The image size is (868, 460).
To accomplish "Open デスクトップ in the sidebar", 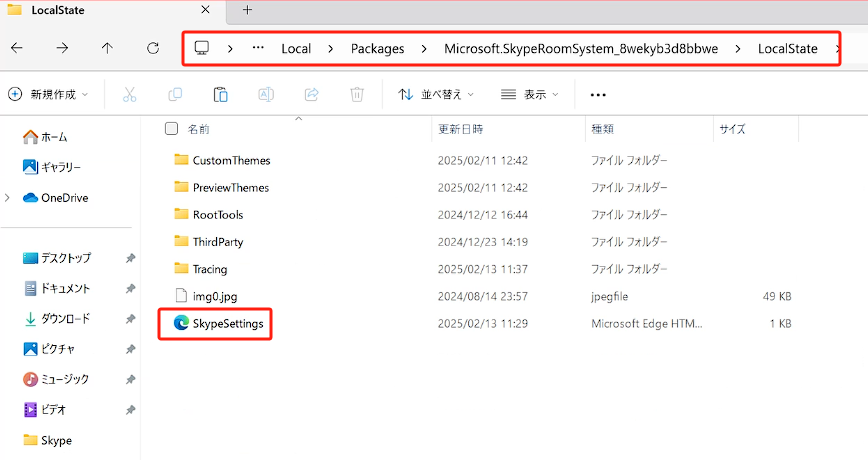I will pos(57,258).
